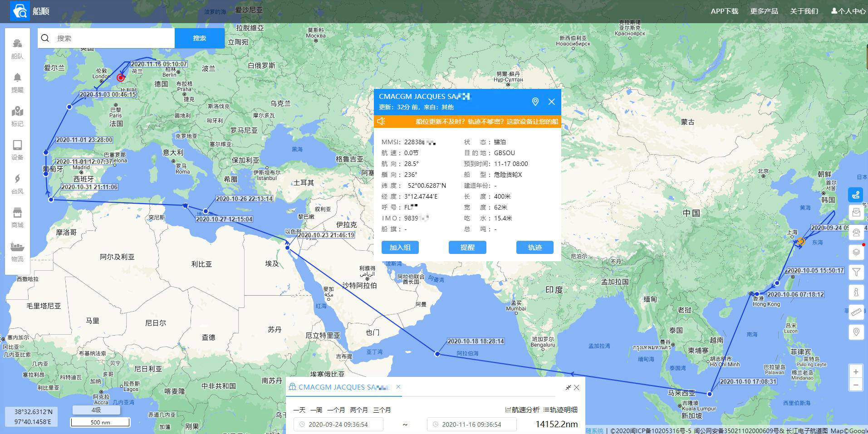Click the ship icon on track tab
The width and height of the screenshot is (868, 434).
[293, 387]
